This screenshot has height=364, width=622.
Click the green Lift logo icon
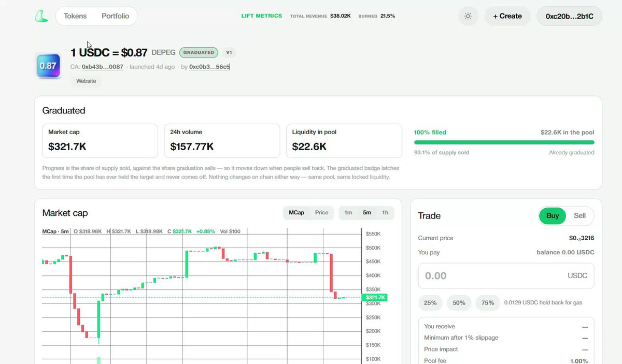click(x=41, y=16)
